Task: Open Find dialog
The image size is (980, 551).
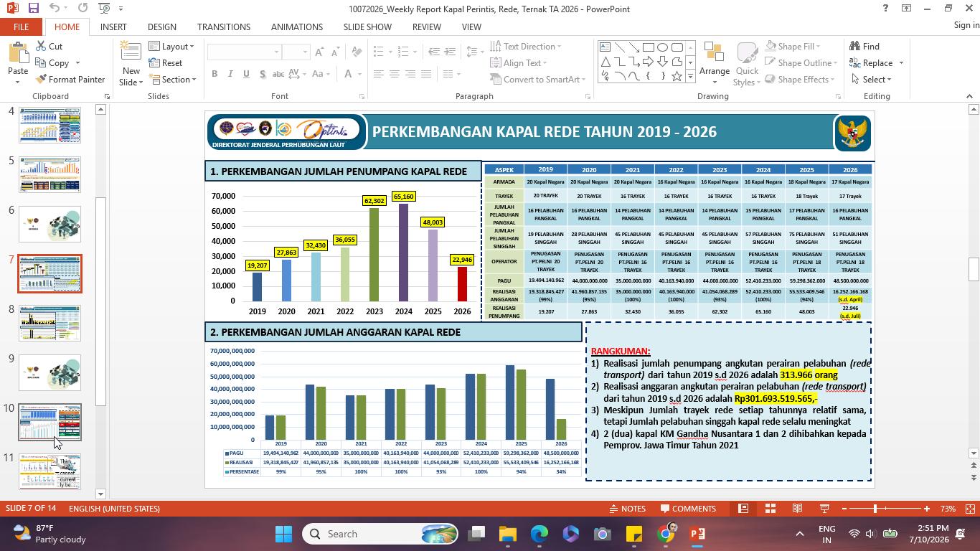Action: point(864,46)
